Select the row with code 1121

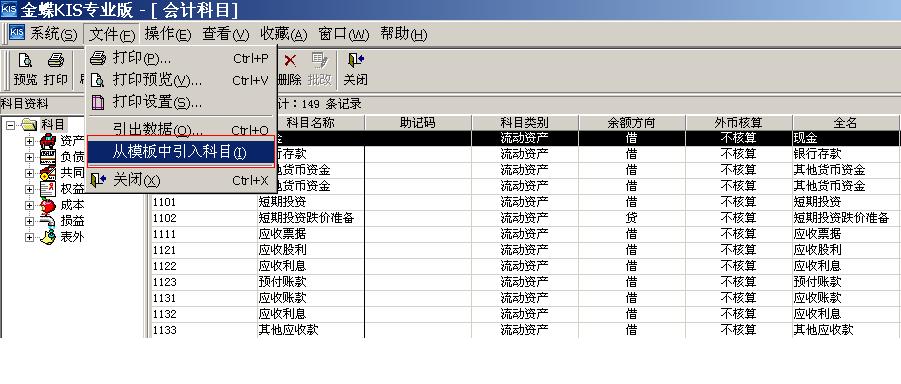point(525,250)
